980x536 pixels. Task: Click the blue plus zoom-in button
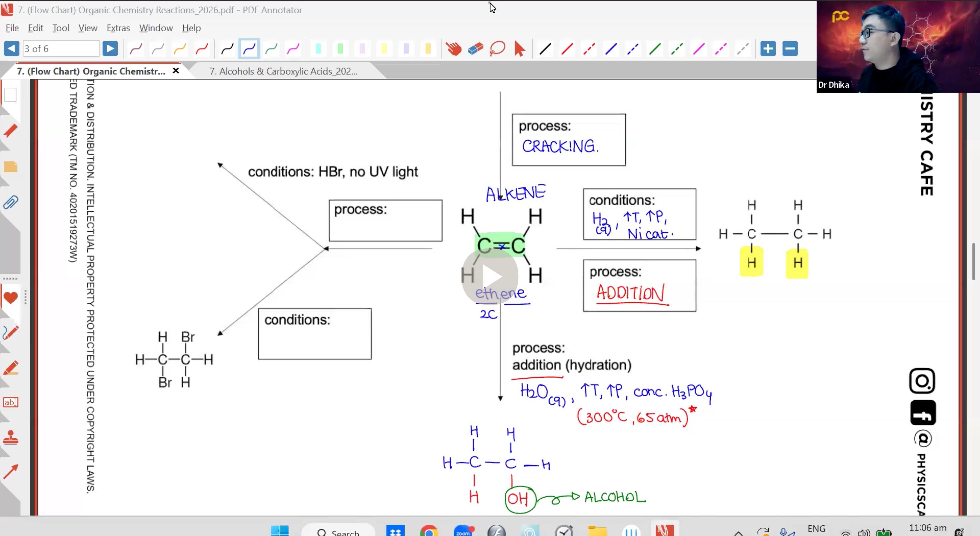coord(768,49)
